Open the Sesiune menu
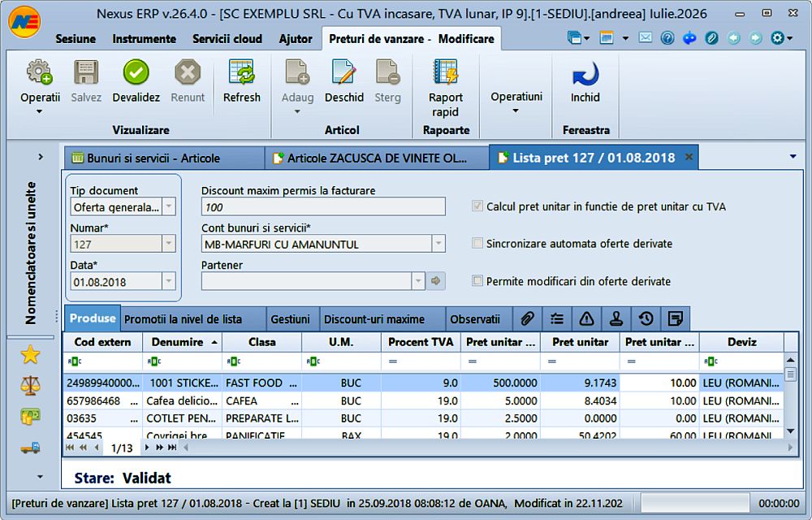The width and height of the screenshot is (812, 520). (76, 39)
